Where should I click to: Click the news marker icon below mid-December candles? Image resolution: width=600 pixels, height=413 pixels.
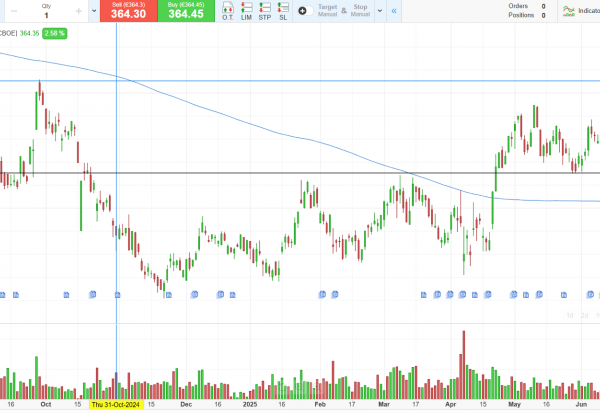coord(220,294)
